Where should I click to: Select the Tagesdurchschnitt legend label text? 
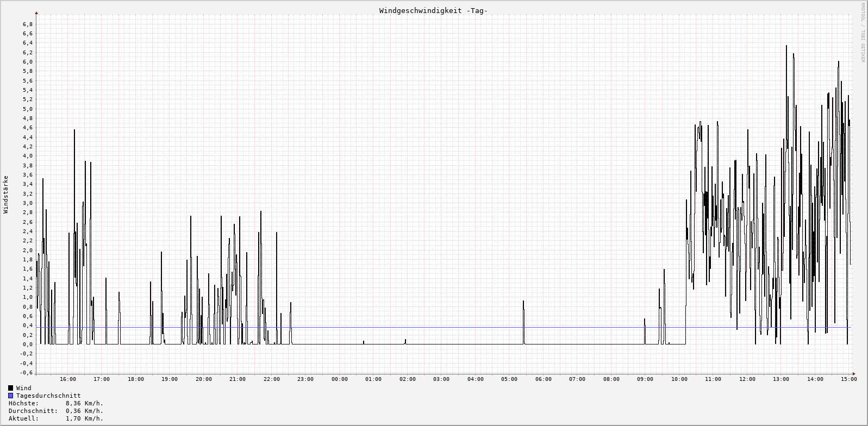tap(48, 396)
